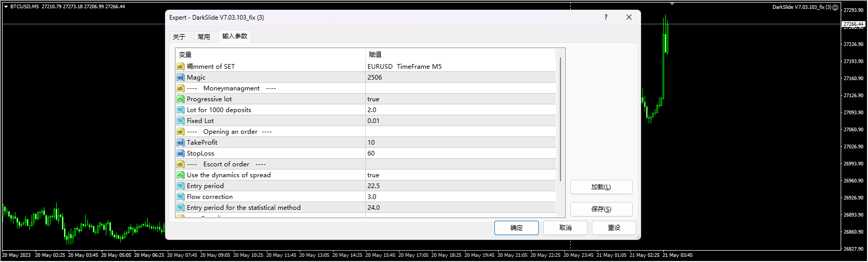The height and width of the screenshot is (262, 868).
Task: Click the 保存(S) save button
Action: 601,209
